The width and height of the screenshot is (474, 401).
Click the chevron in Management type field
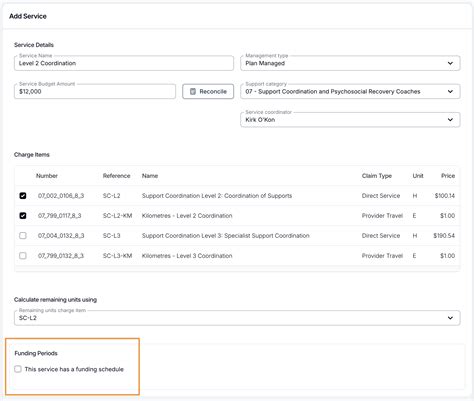450,63
